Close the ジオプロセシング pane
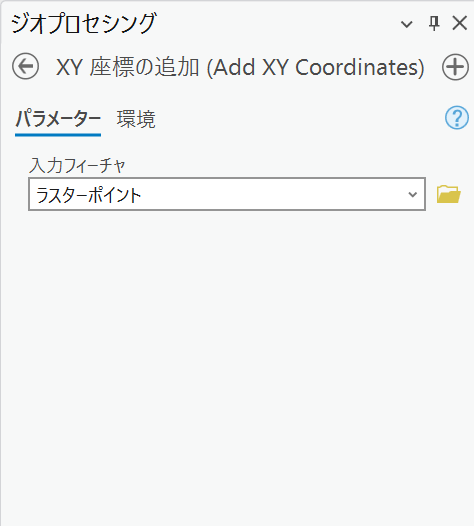 [x=460, y=23]
